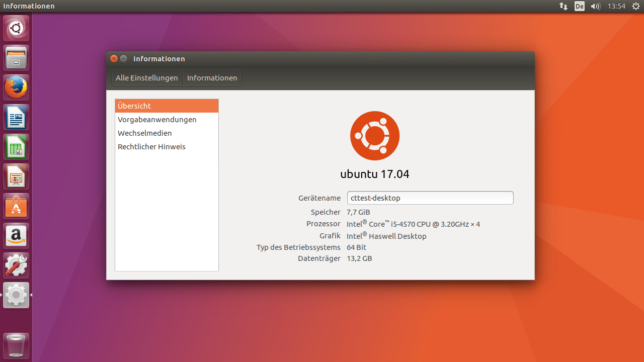Click the Informationen title in the top panel
Screen dimensions: 644x362
pyautogui.click(x=29, y=6)
